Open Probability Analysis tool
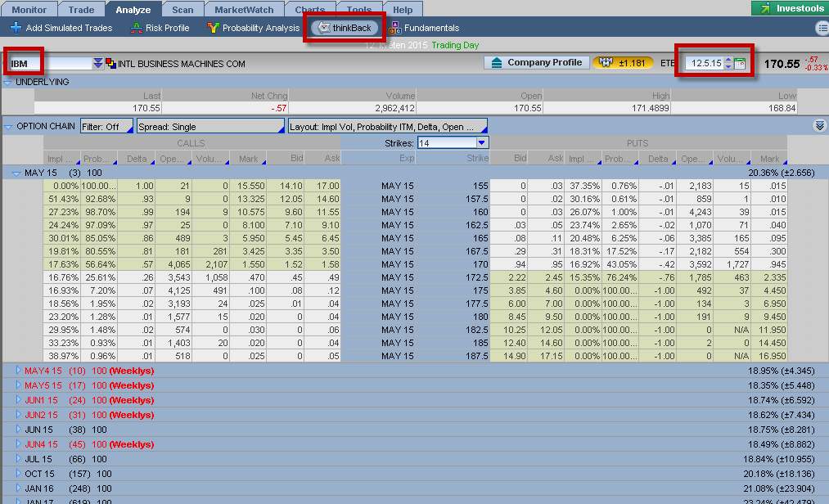Viewport: 829px width, 504px height. coord(254,28)
